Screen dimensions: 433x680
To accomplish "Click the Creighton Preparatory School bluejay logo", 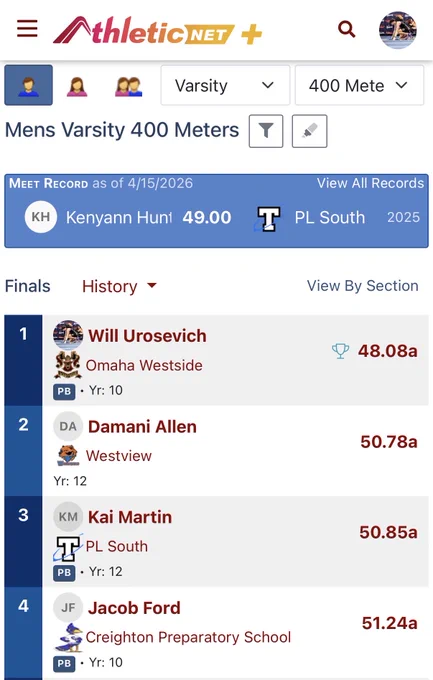I will click(x=68, y=637).
